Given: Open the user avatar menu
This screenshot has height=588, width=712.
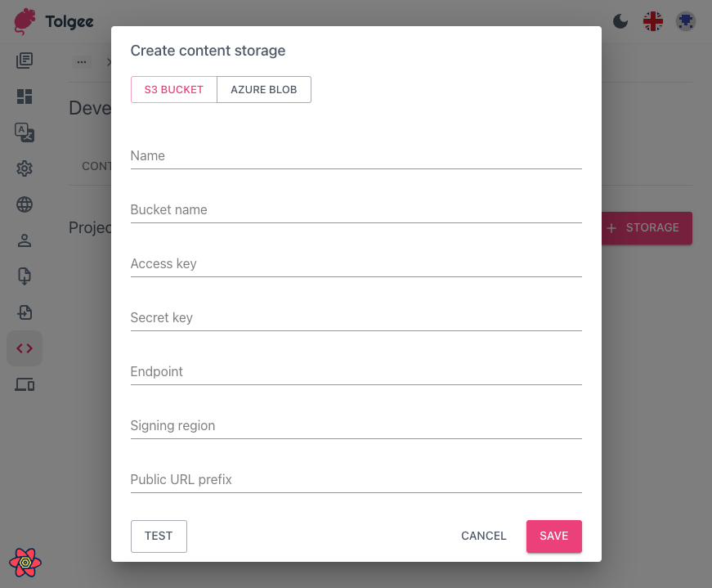Looking at the screenshot, I should coord(686,21).
